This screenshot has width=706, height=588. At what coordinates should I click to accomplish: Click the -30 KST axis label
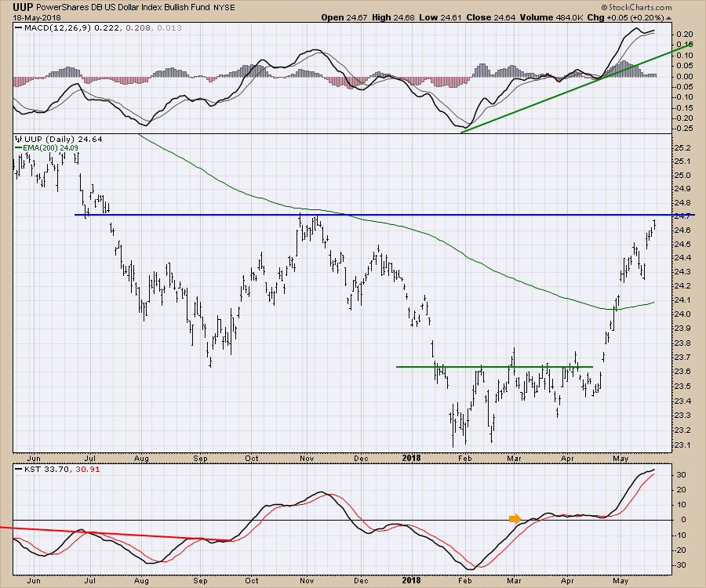coord(680,565)
